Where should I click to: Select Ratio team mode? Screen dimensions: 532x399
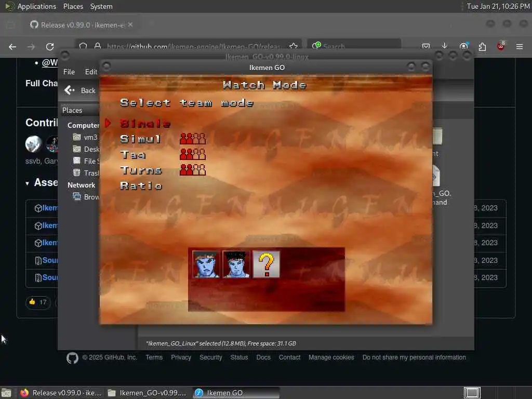(141, 185)
